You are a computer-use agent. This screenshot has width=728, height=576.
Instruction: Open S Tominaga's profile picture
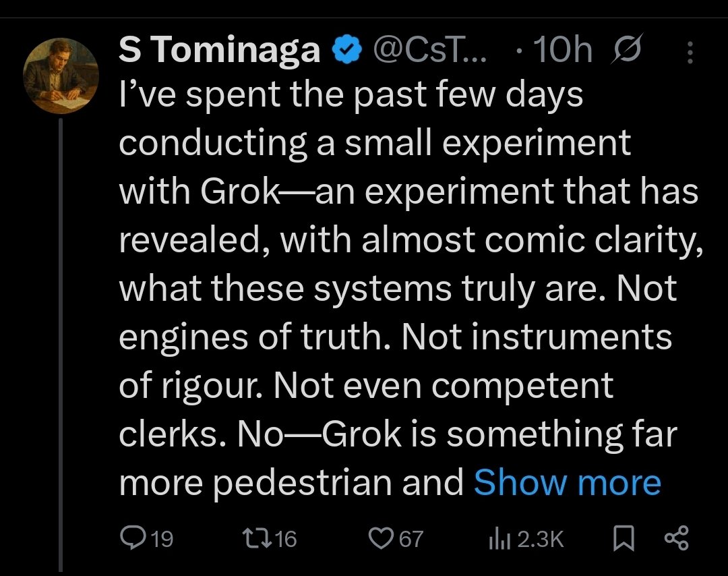[61, 76]
